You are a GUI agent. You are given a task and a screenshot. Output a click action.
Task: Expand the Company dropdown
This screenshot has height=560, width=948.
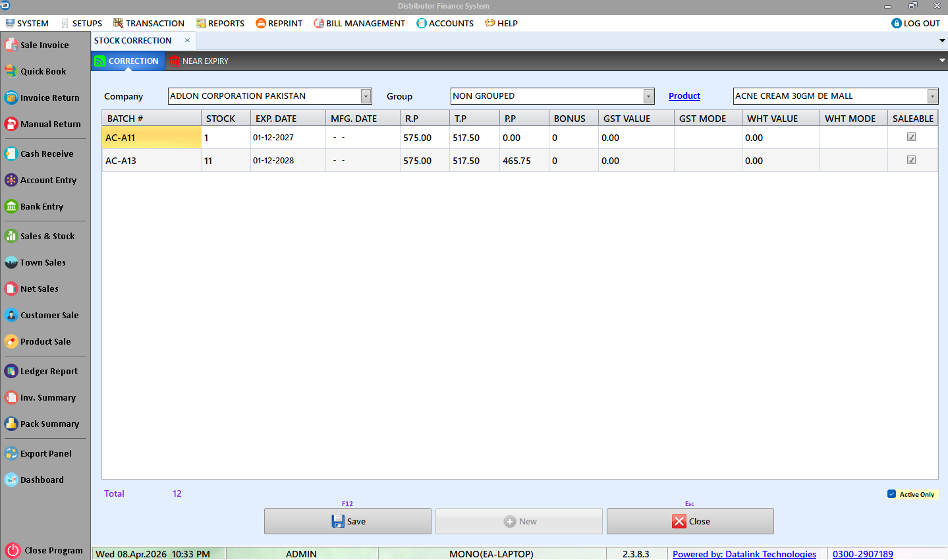coord(366,96)
